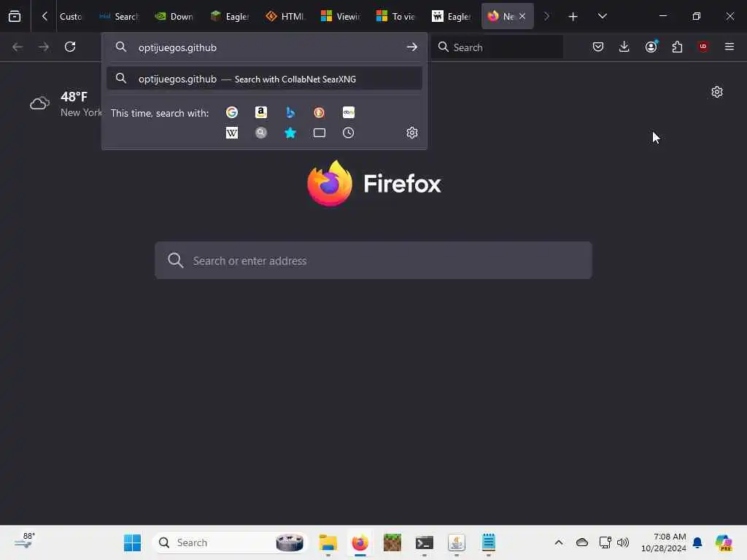747x560 pixels.
Task: Switch to the To vie tab
Action: [x=396, y=16]
